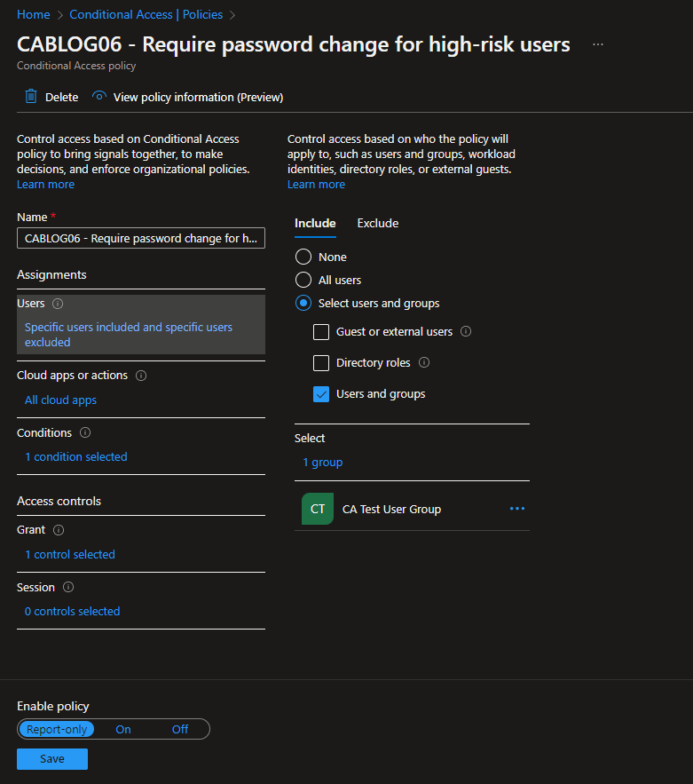Viewport: 693px width, 784px height.
Task: Click the info icon next to Grant
Action: coord(59,530)
